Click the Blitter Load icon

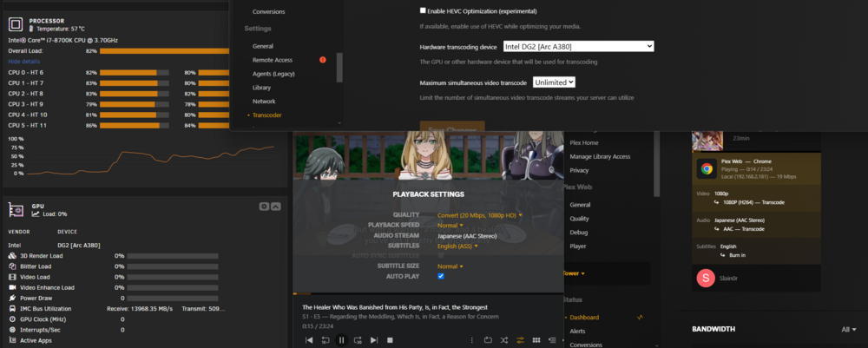tap(12, 266)
